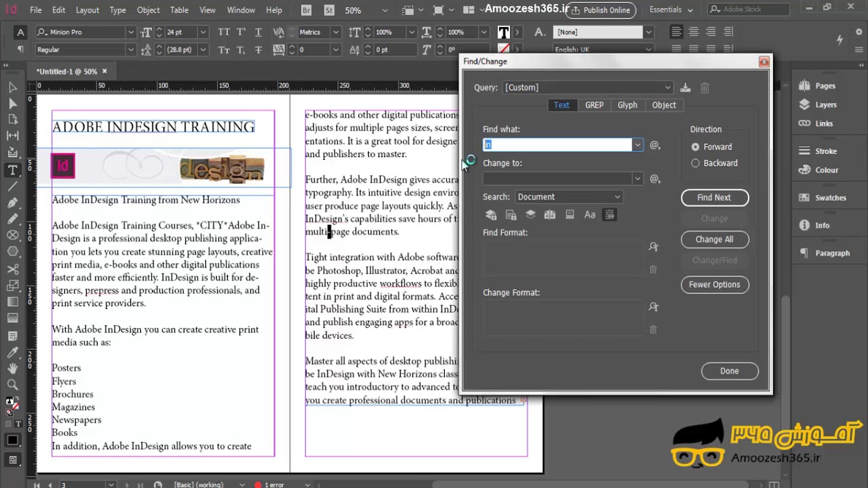
Task: Toggle Include Locked Stories search option
Action: (x=511, y=215)
